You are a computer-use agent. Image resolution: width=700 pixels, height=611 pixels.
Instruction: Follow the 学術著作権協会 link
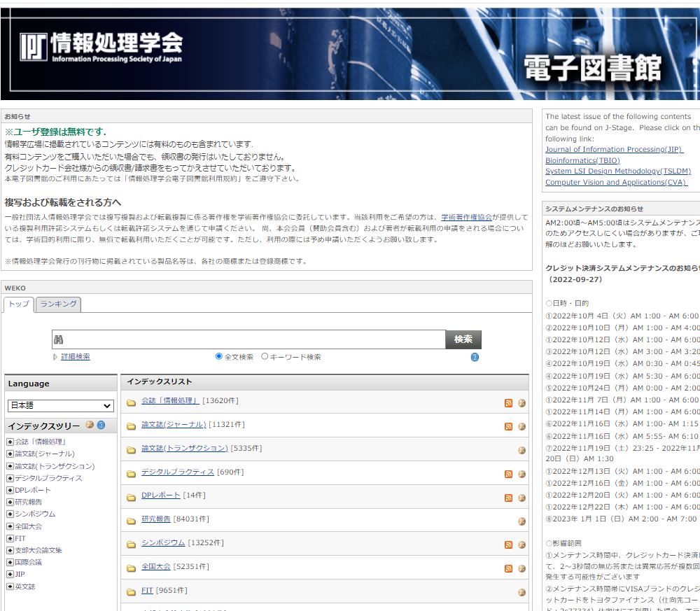[466, 218]
